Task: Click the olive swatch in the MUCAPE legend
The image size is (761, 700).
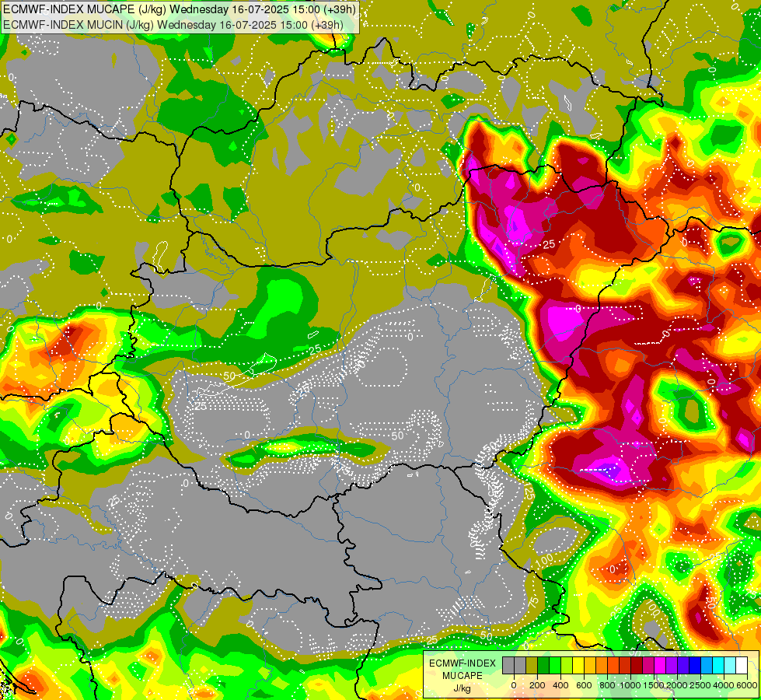Action: coord(532,665)
